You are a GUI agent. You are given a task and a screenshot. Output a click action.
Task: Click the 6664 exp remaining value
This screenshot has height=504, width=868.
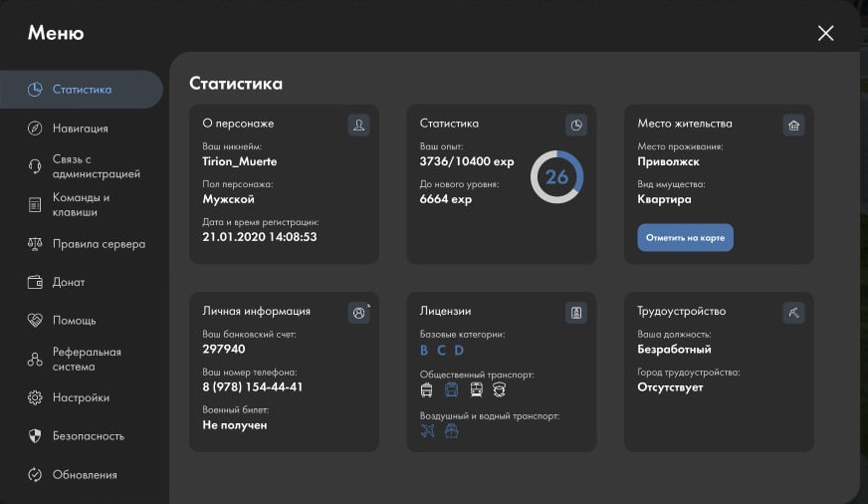point(446,199)
